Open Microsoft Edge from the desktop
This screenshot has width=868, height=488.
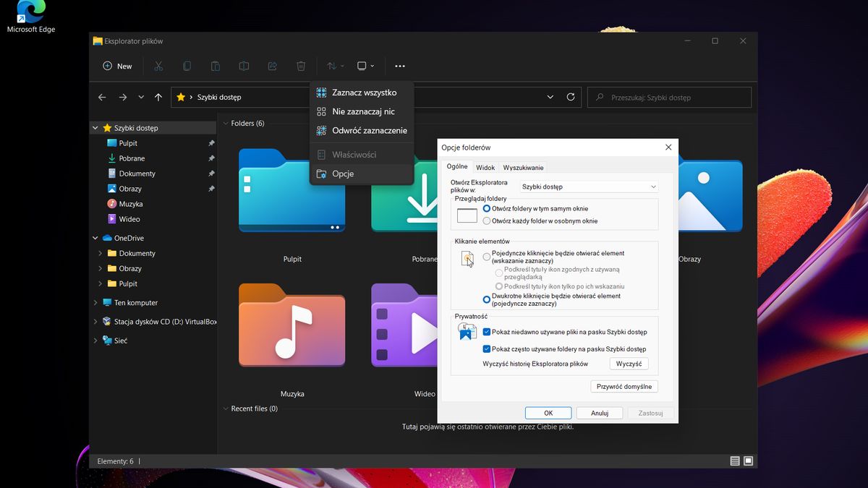[x=30, y=13]
